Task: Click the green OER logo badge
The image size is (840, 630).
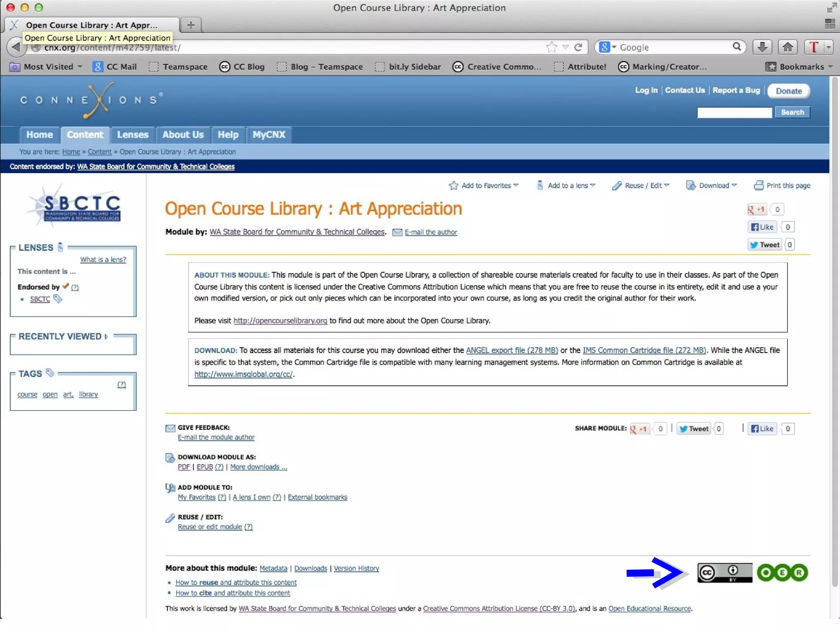Action: (782, 573)
